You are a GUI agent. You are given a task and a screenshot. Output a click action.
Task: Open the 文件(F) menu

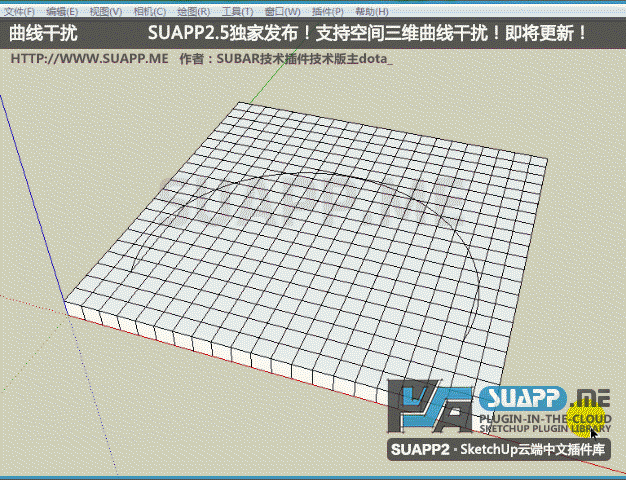[19, 12]
